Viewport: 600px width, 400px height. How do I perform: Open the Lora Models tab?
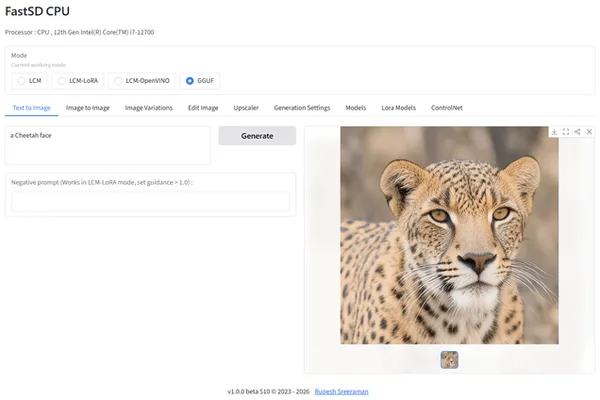point(398,108)
